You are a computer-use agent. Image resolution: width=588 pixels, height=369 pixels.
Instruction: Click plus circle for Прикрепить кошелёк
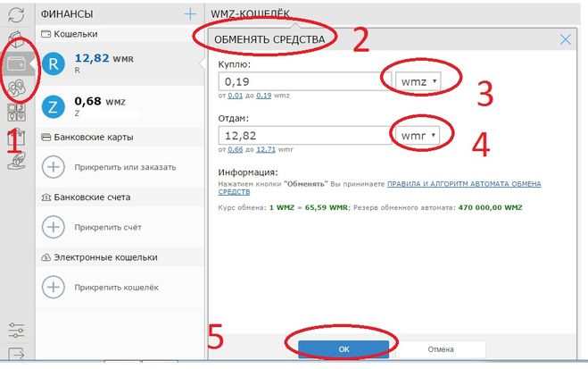(x=54, y=287)
